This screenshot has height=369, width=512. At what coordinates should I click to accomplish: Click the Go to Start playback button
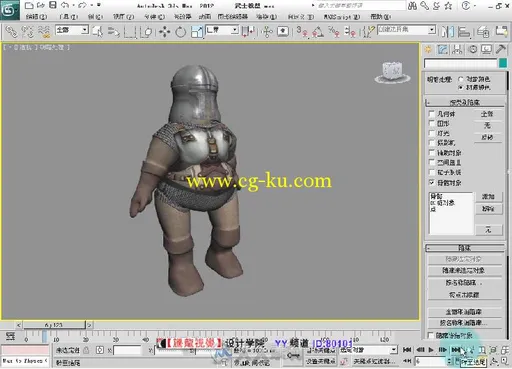(x=407, y=350)
